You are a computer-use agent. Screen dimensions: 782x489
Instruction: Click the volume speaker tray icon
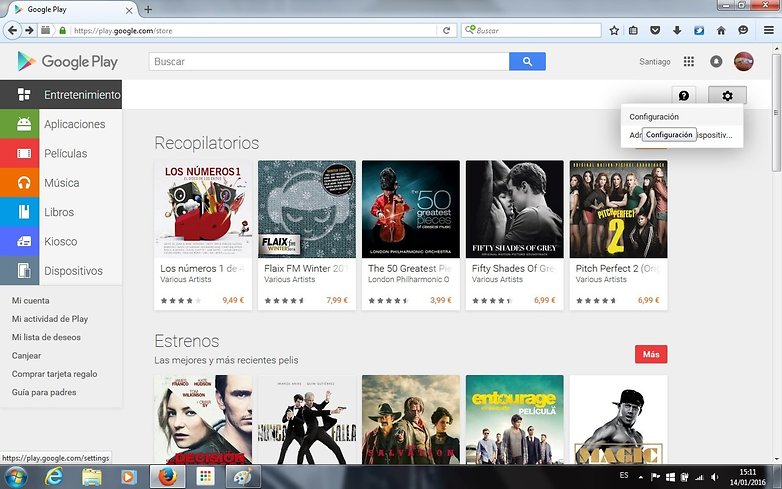coord(715,477)
